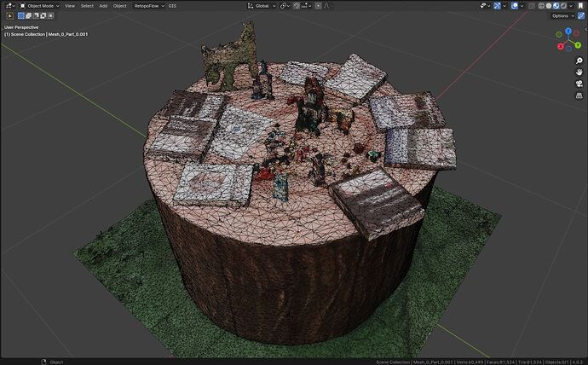Open the Global transform orientation dropdown

pyautogui.click(x=262, y=6)
